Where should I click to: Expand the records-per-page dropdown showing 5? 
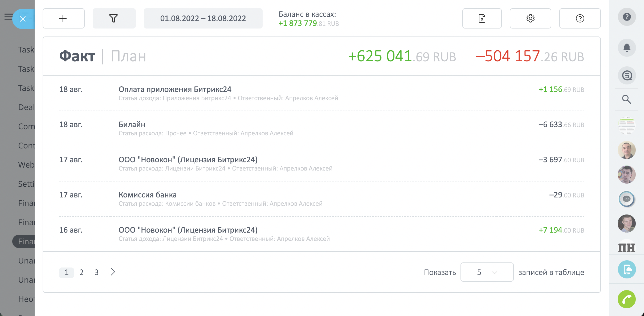[487, 272]
